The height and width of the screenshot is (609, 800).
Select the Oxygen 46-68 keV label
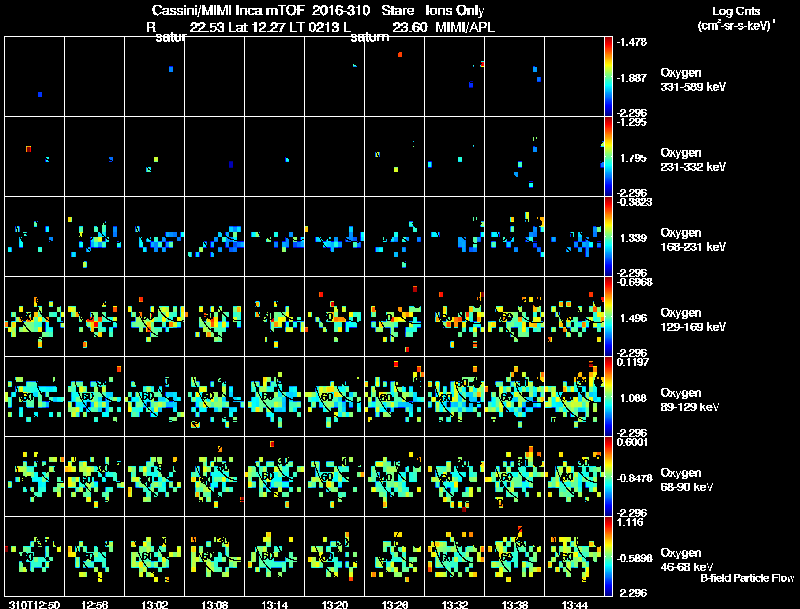[x=687, y=560]
